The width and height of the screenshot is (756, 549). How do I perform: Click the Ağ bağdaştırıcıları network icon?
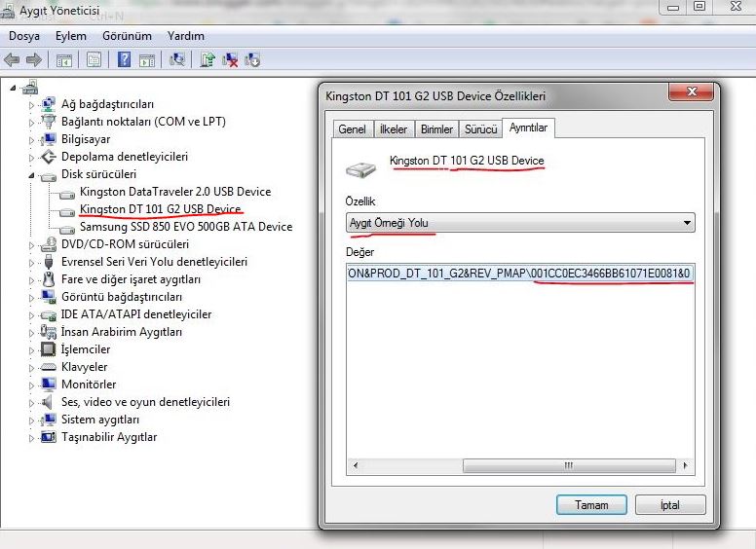pyautogui.click(x=48, y=104)
